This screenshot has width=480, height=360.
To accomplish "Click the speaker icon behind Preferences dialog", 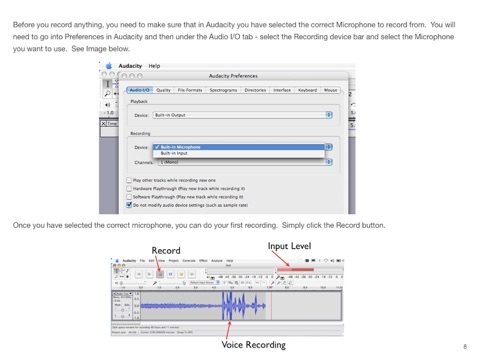I will tap(107, 105).
